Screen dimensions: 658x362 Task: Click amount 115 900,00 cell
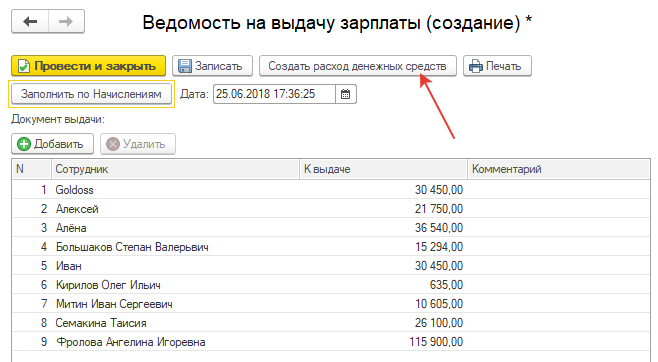(x=383, y=342)
